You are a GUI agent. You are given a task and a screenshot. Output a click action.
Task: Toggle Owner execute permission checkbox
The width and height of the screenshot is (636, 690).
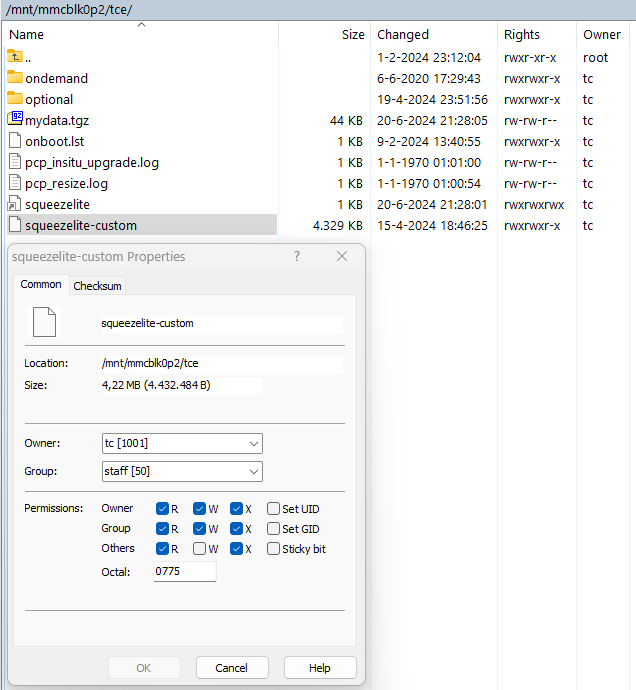(236, 509)
